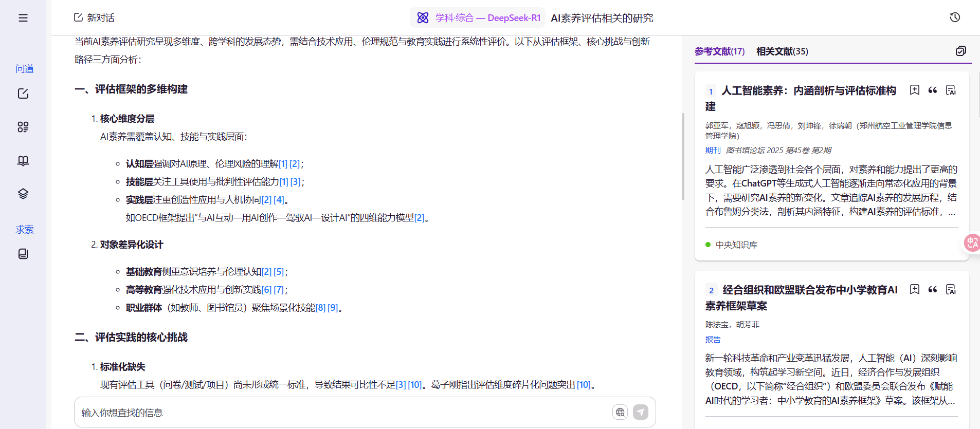
Task: Open AI reading for reference 2
Action: [951, 290]
